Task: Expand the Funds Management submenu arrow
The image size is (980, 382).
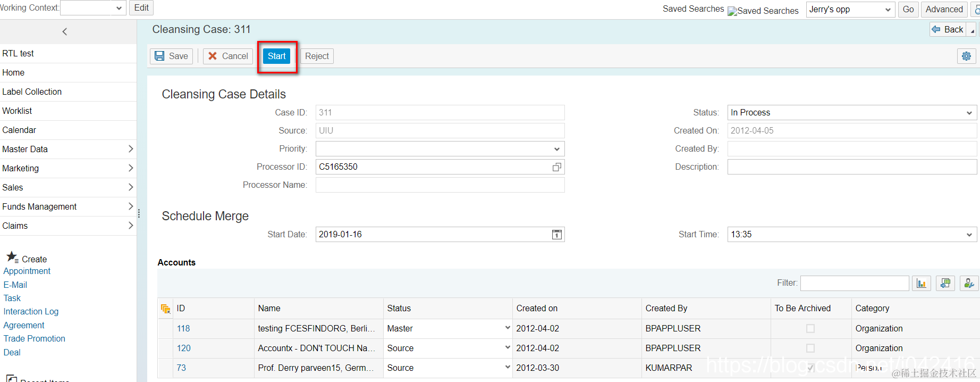Action: (x=131, y=206)
